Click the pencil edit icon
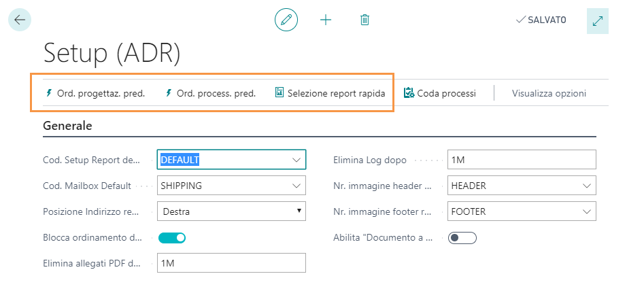The width and height of the screenshot is (644, 291). tap(286, 20)
